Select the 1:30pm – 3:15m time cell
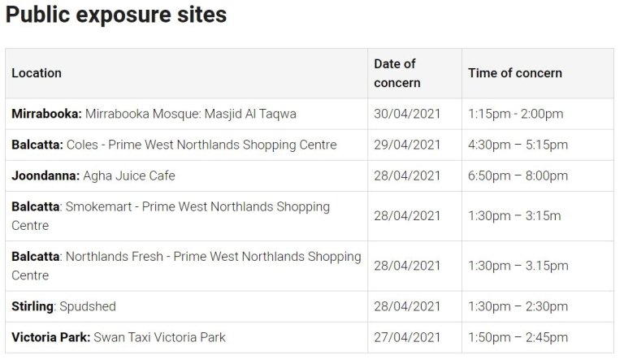 point(514,215)
